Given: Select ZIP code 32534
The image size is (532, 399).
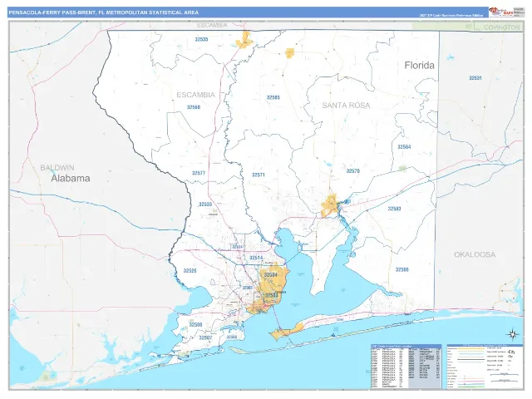Looking at the screenshot, I should 237,247.
